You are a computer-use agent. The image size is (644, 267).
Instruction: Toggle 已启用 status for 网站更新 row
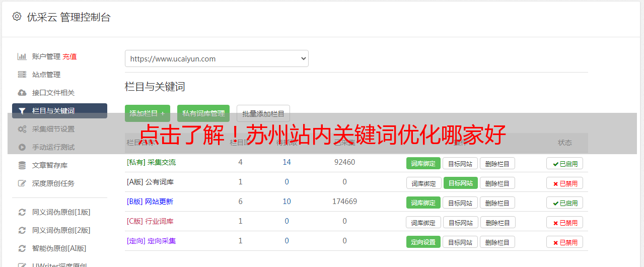click(x=564, y=203)
